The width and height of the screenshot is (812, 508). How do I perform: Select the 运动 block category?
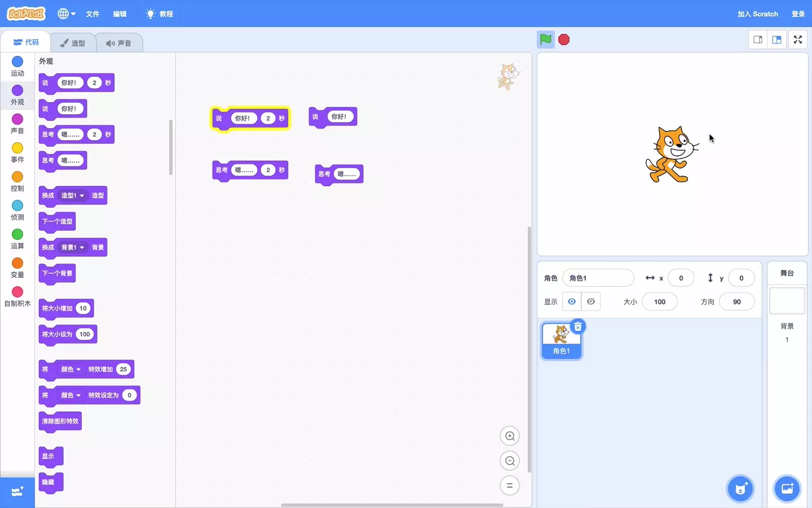17,66
